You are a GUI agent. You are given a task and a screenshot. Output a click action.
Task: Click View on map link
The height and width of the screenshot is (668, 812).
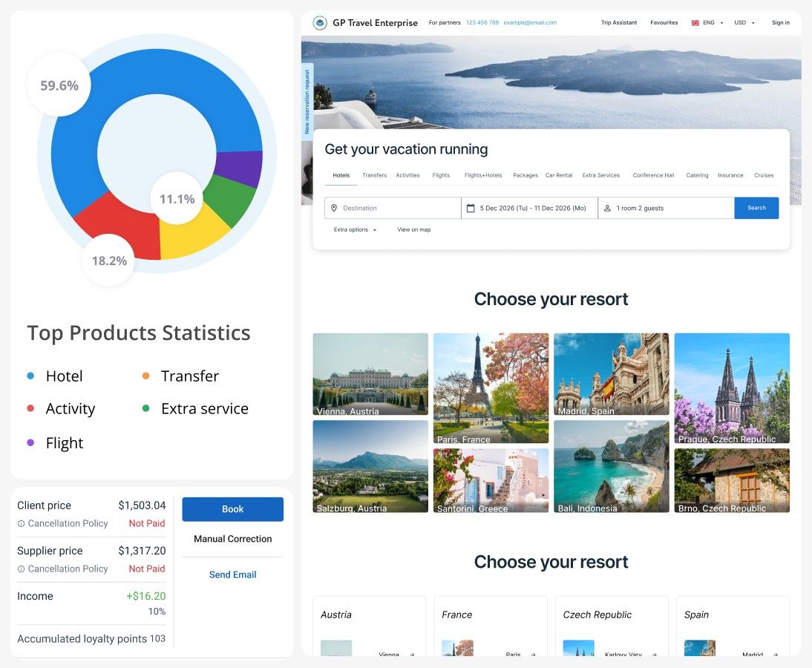coord(413,229)
